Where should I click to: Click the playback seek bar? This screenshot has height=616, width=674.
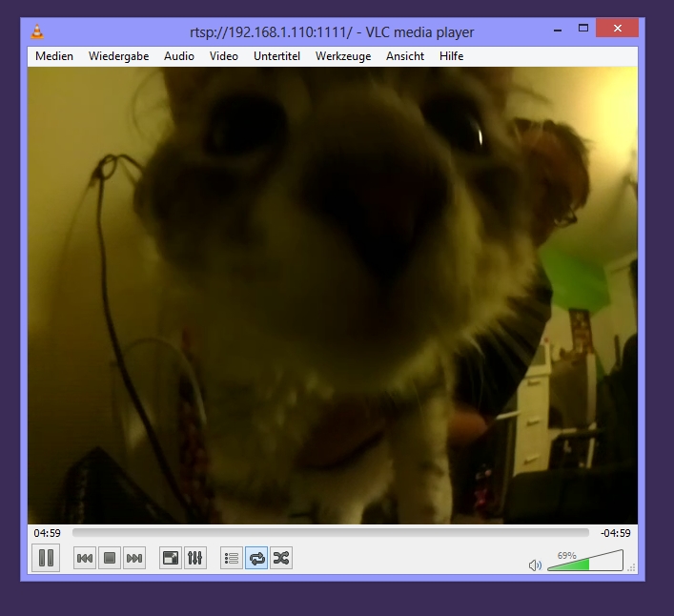pos(331,533)
